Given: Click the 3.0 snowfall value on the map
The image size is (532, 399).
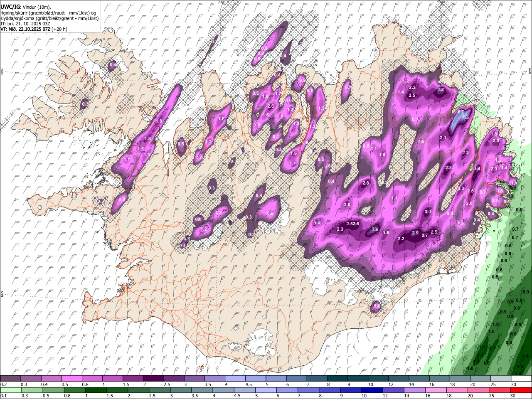Looking at the screenshot, I should point(427,212).
